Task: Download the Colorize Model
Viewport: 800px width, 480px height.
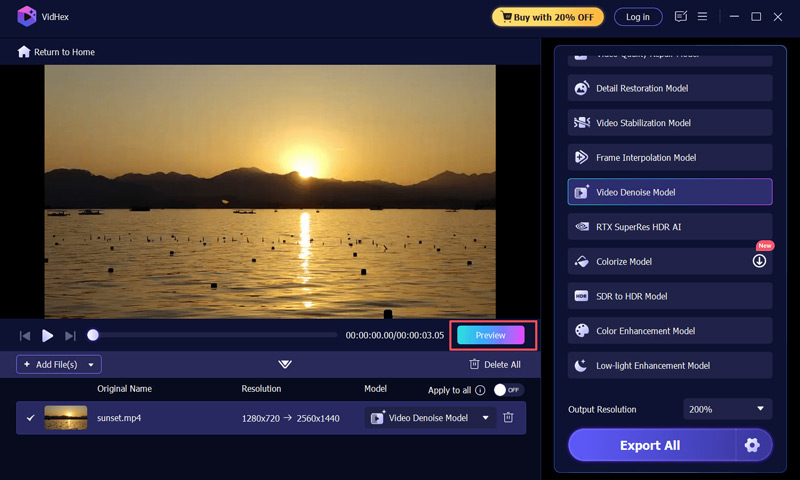Action: 759,261
